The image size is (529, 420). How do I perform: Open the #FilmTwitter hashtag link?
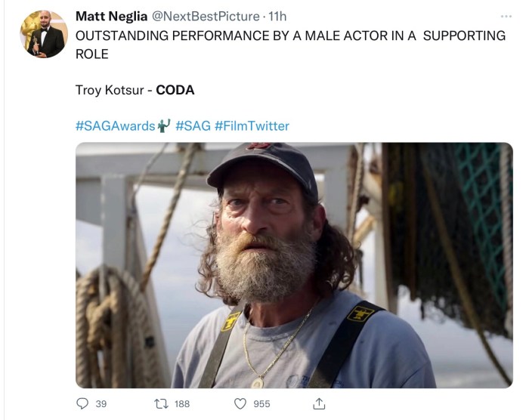[252, 126]
